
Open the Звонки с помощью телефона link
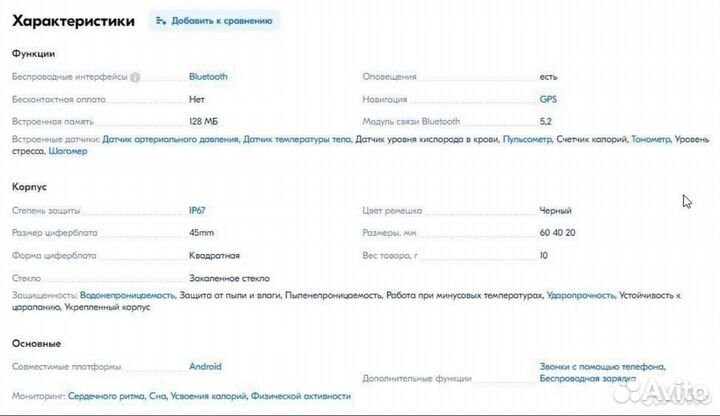(602, 366)
